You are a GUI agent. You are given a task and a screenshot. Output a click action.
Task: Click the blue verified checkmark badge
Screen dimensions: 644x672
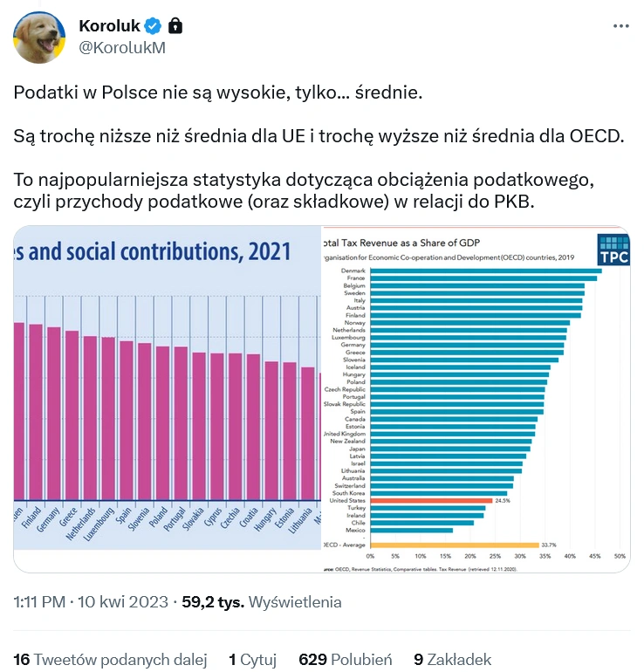click(x=153, y=26)
